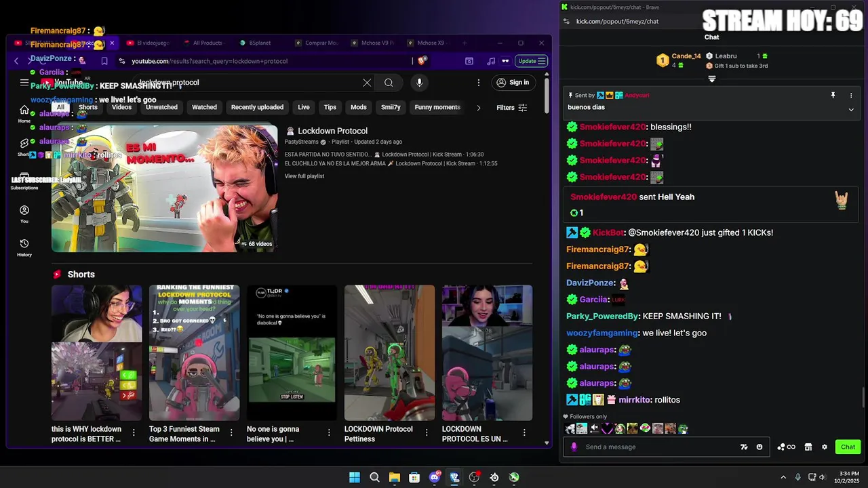This screenshot has height=488, width=868.
Task: Open Microsoft Store from taskbar
Action: pos(414,477)
